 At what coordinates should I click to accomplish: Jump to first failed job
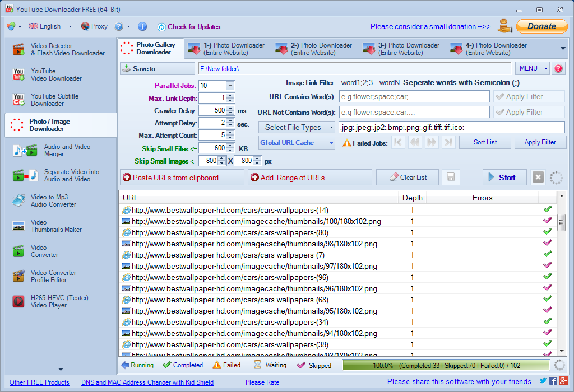pos(398,142)
